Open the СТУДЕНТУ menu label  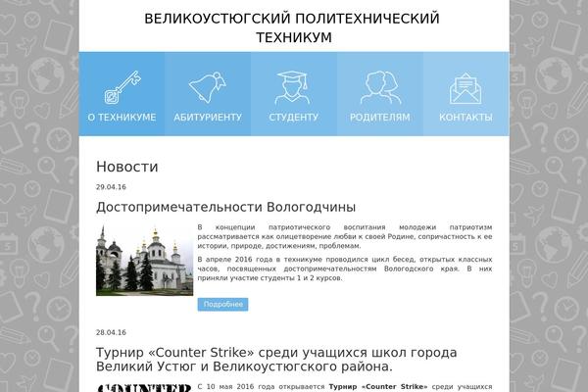coord(294,118)
